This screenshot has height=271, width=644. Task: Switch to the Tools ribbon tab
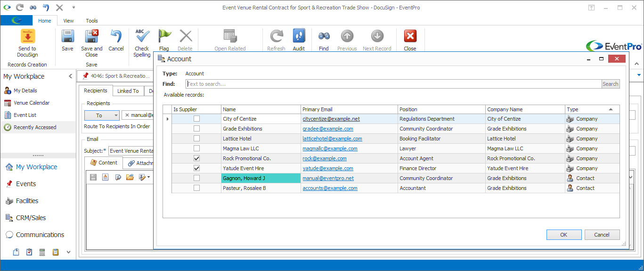click(92, 21)
